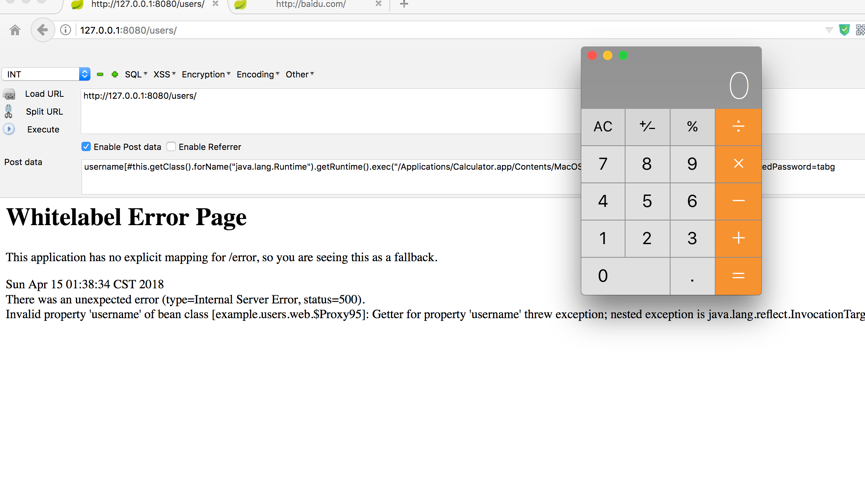Click the green minus icon in HackBar
Viewport: 865px width, 503px height.
click(100, 74)
